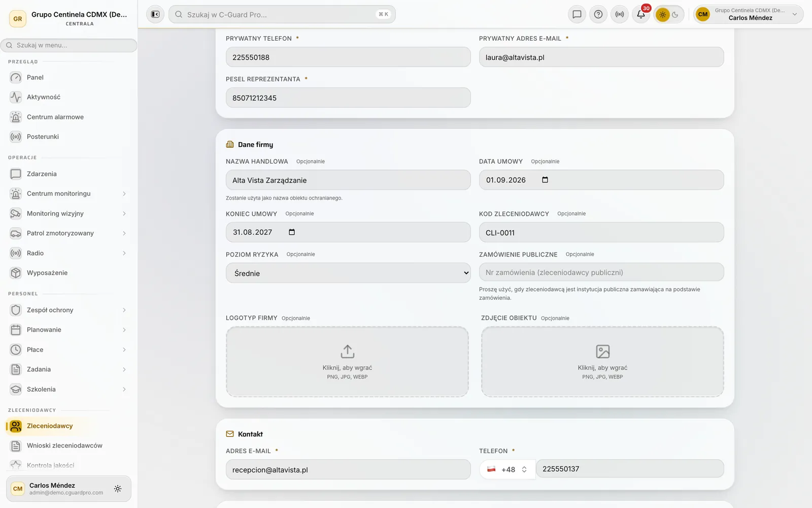Open the account dropdown for Carlos Méndez
This screenshot has width=812, height=508.
[749, 14]
